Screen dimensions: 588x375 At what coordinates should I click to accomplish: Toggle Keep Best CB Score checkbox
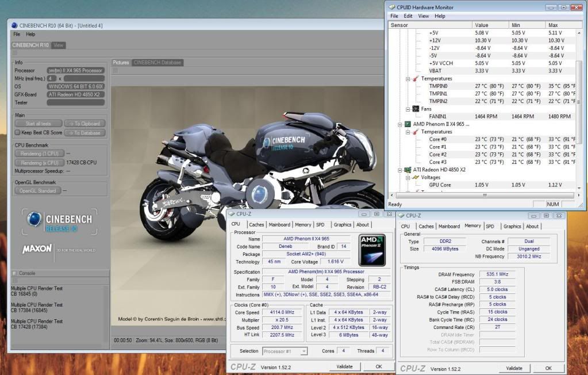pyautogui.click(x=17, y=132)
